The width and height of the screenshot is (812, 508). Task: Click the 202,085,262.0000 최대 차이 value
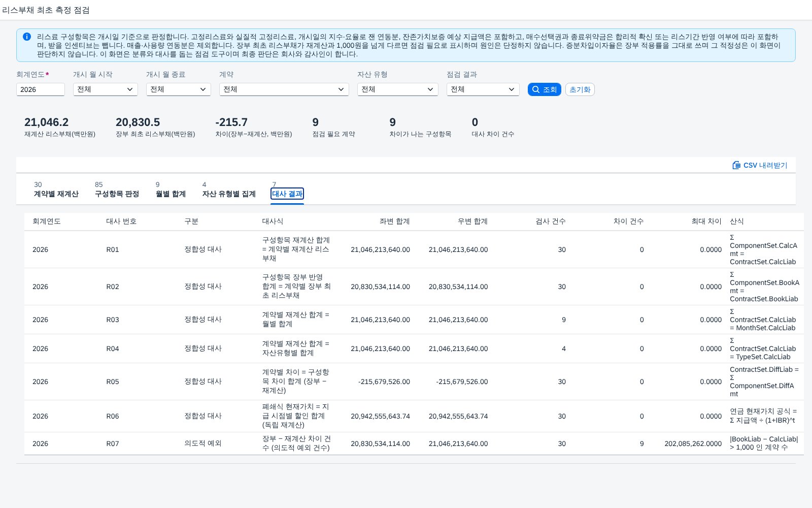coord(693,443)
